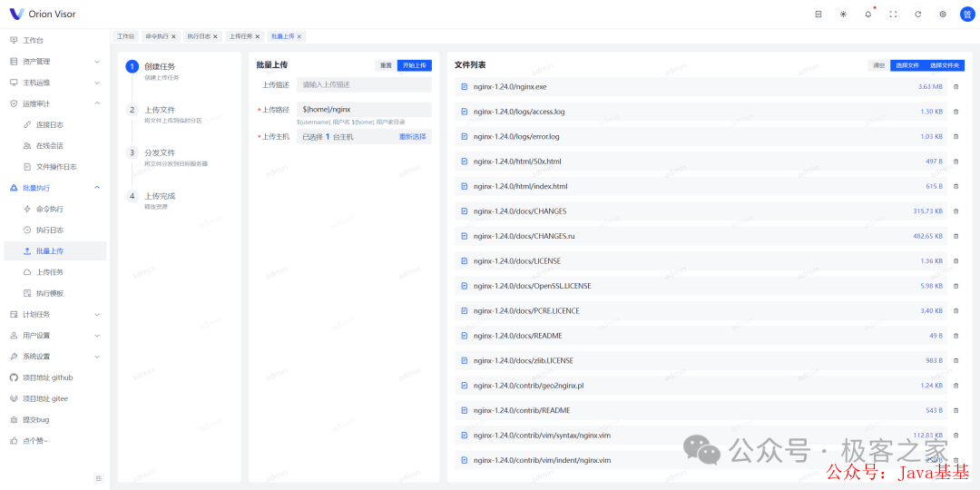Focus the 上传描述 input field
Screen dimensions: 980x490
365,84
